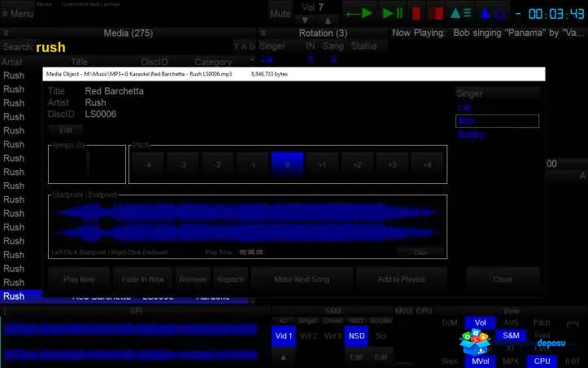The image size is (588, 368).
Task: Set pitch to +3
Action: coord(392,164)
